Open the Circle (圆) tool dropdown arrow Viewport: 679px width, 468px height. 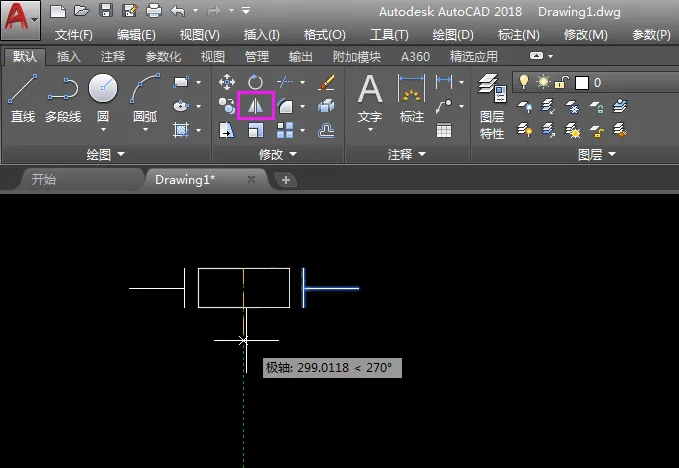point(103,129)
